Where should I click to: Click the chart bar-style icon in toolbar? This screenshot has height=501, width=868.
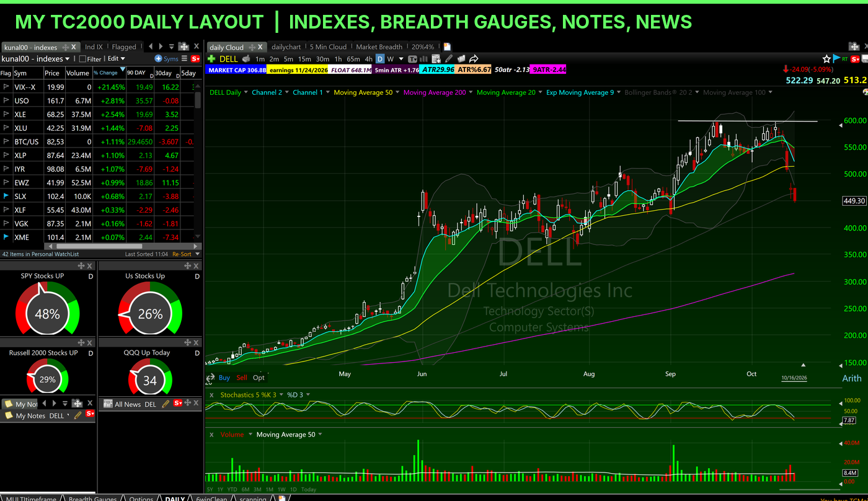point(423,59)
